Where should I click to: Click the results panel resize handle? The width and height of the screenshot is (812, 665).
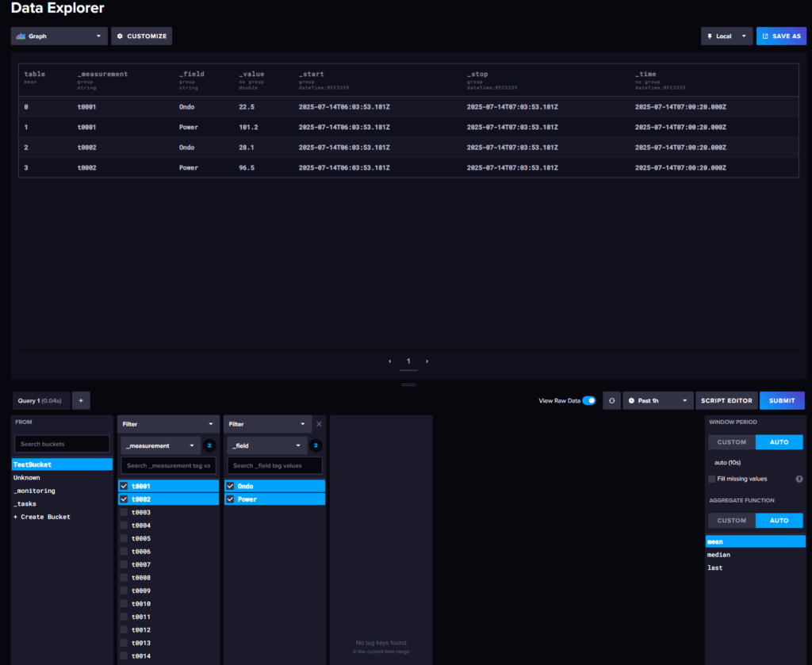[x=408, y=384]
